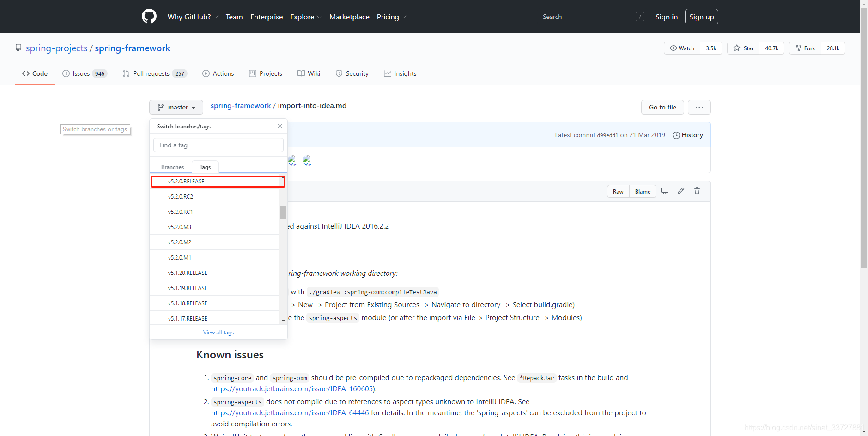Close the Switch branches/tags popup
Screen dimensions: 868x436
[x=280, y=126]
